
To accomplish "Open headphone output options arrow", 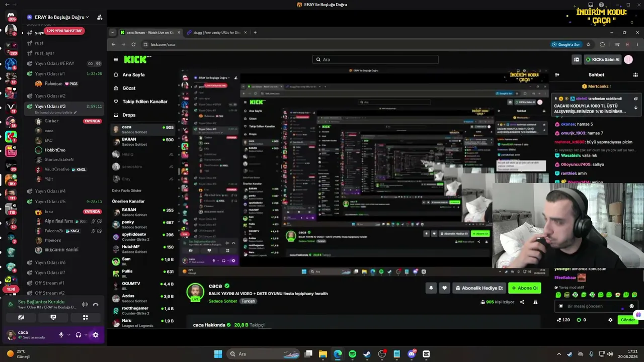I will click(x=86, y=335).
